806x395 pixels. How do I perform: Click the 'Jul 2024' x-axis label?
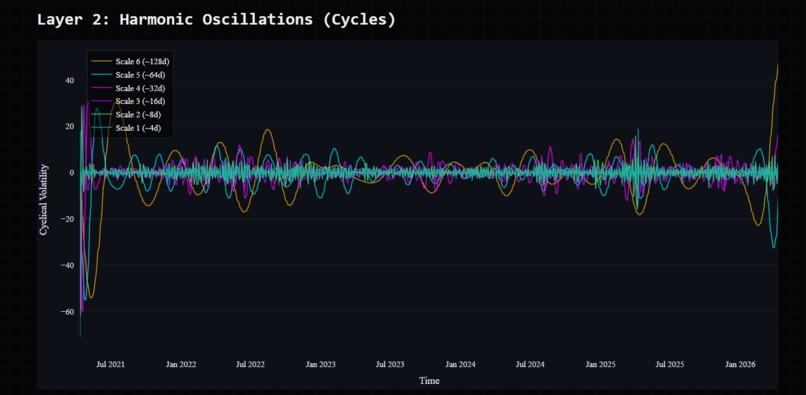(530, 364)
